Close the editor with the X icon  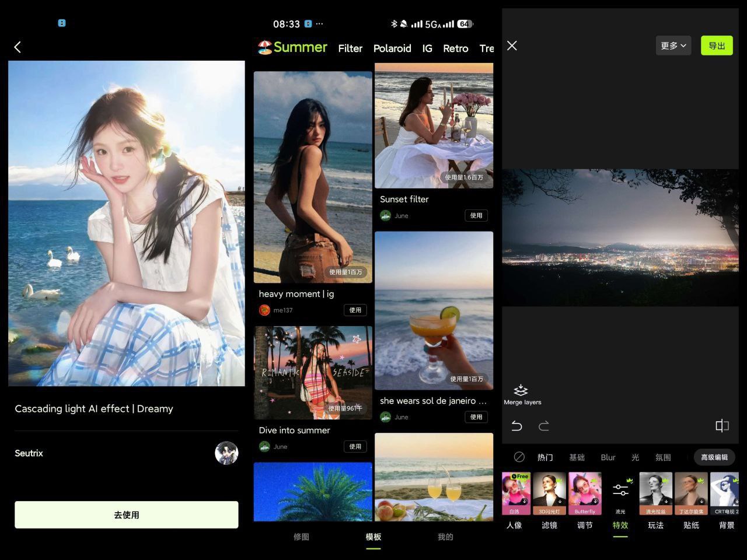click(512, 45)
